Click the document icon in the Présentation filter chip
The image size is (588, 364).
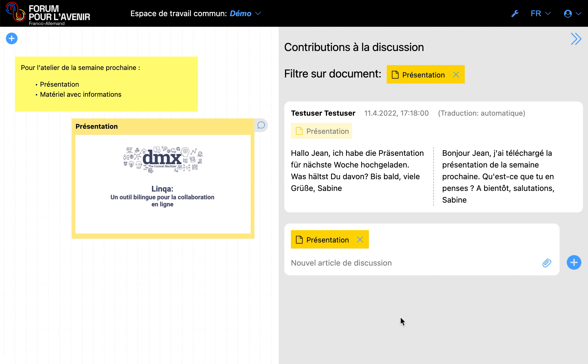[395, 74]
